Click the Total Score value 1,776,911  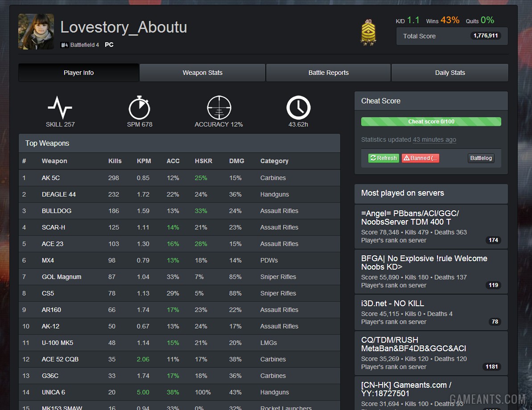(x=486, y=36)
